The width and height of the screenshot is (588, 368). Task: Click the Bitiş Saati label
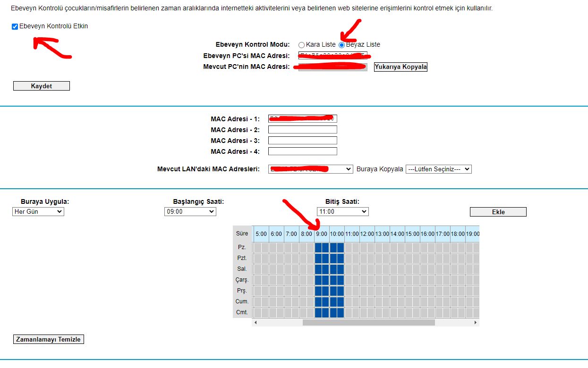(342, 201)
